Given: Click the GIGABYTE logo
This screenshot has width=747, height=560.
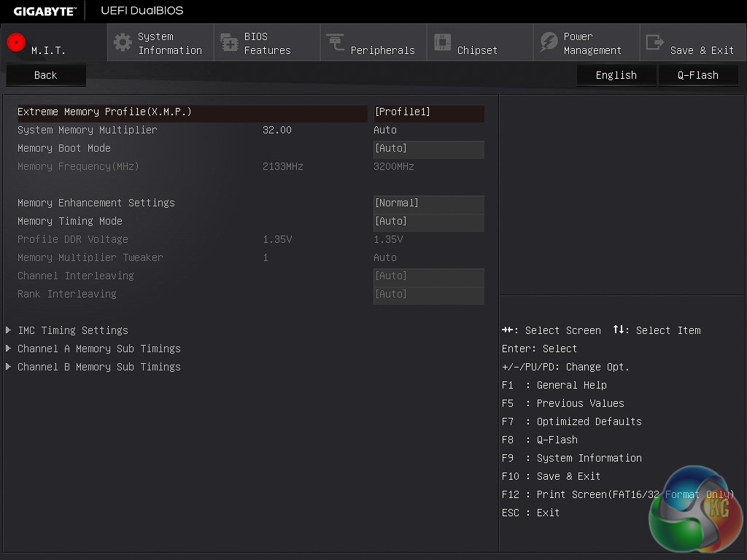Looking at the screenshot, I should coord(44,10).
